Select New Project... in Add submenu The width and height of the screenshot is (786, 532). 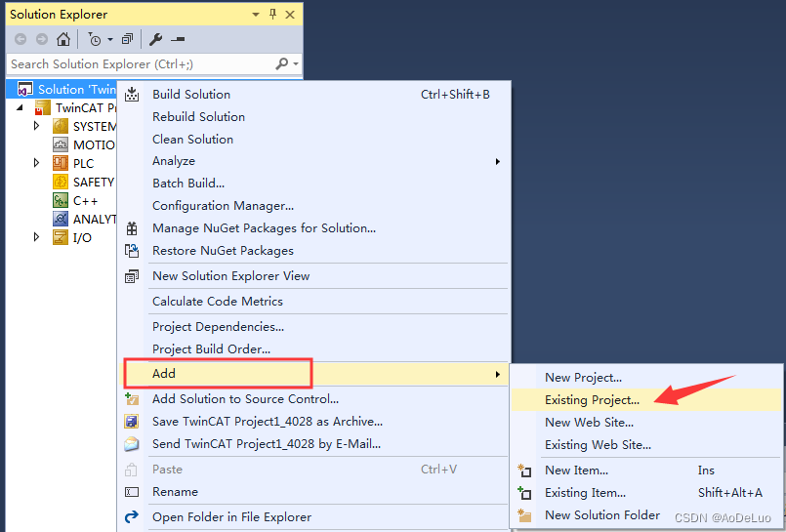(x=646, y=378)
